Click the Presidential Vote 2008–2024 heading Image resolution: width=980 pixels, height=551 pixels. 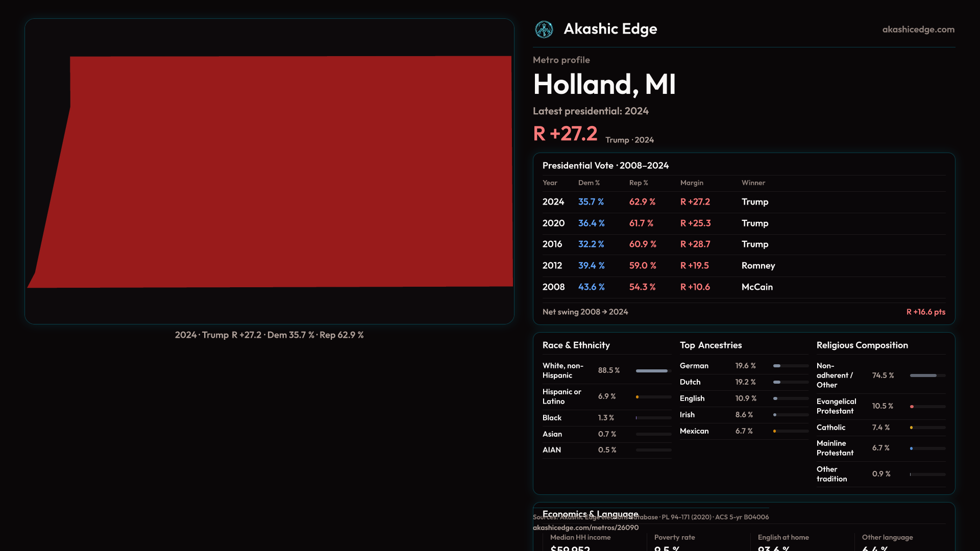click(605, 165)
